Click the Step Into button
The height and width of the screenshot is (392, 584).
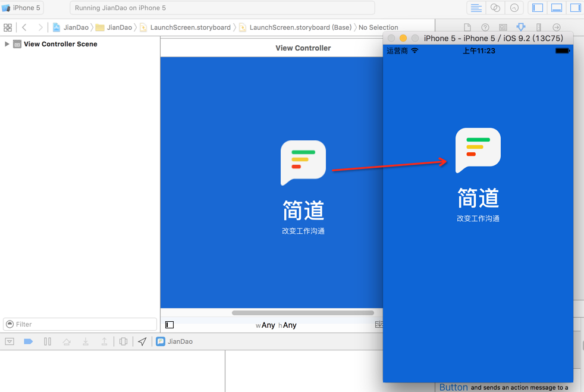point(85,341)
